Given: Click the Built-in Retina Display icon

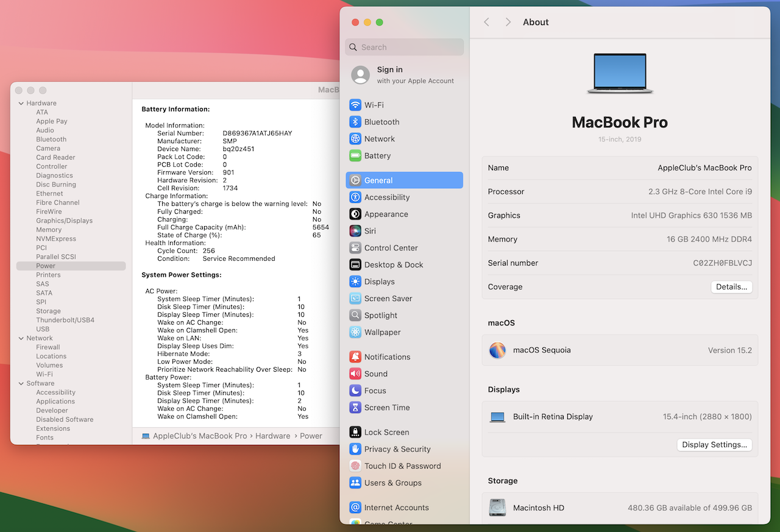Looking at the screenshot, I should [498, 417].
